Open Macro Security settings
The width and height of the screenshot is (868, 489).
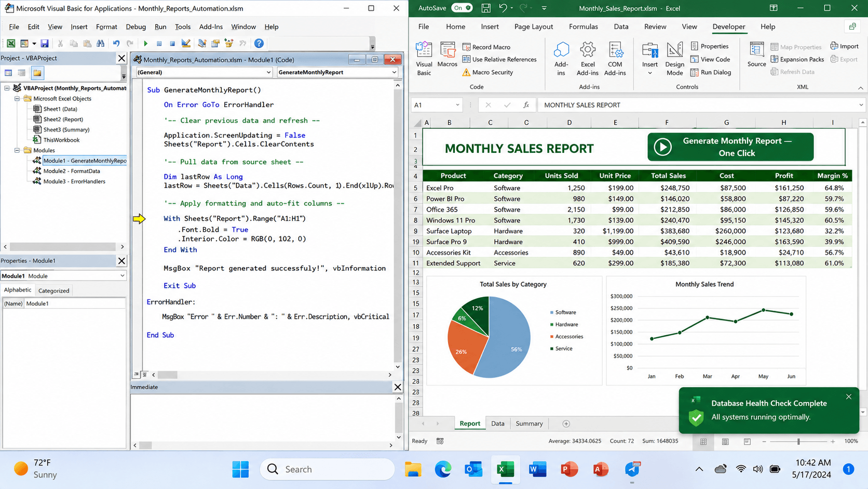[x=487, y=72]
